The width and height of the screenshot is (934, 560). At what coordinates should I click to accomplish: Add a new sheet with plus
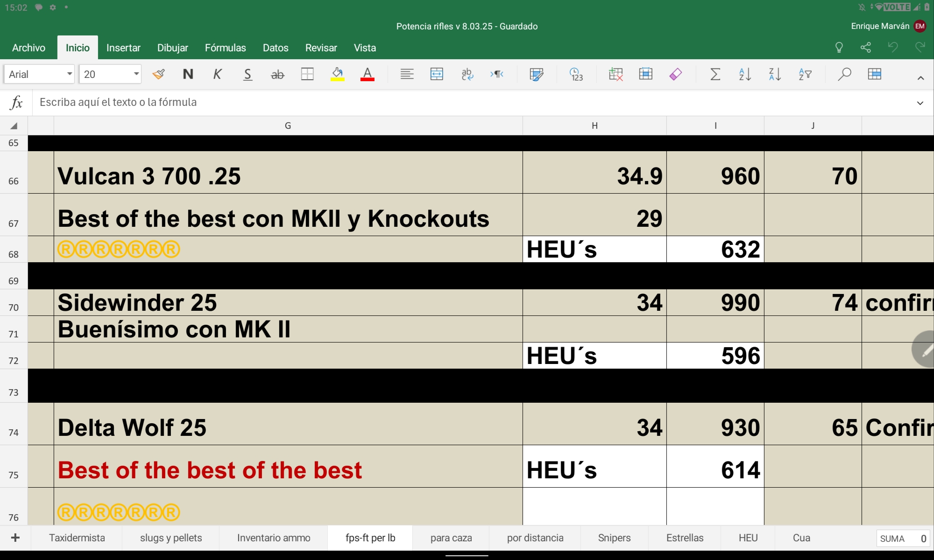coord(15,538)
